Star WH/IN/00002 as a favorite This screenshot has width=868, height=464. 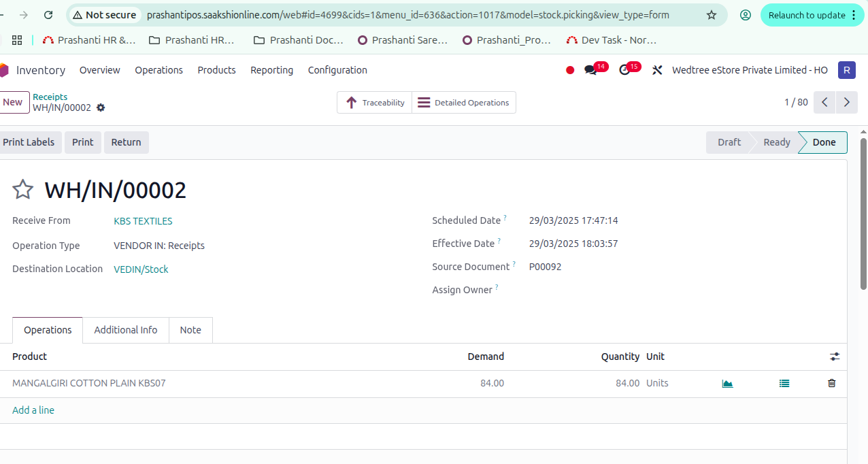point(23,190)
